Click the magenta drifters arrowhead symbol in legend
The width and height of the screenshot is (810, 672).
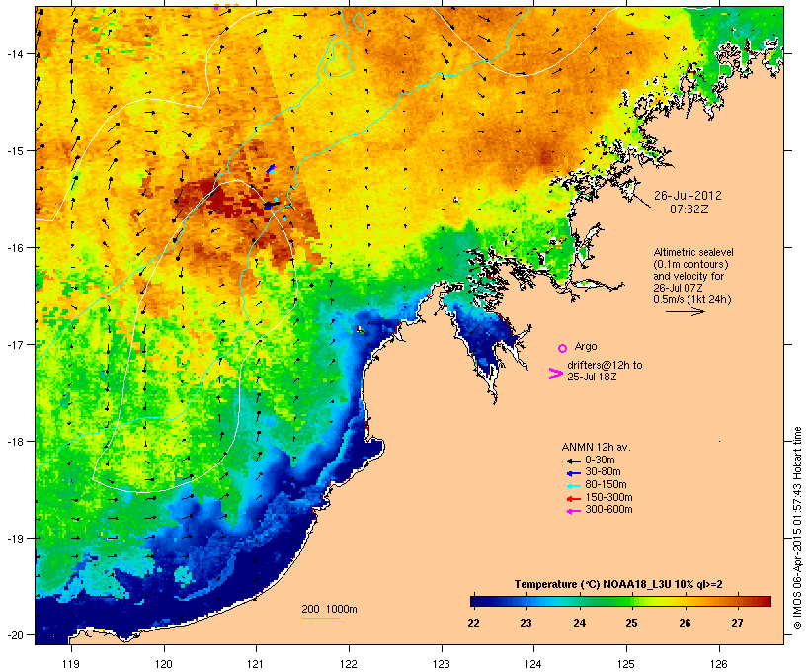click(556, 374)
